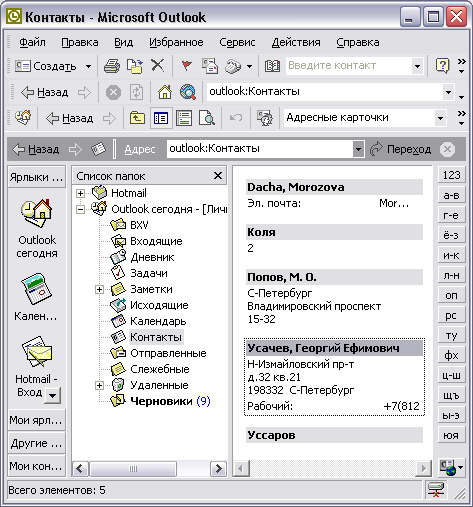Click the Search the Web globe icon

pyautogui.click(x=188, y=92)
